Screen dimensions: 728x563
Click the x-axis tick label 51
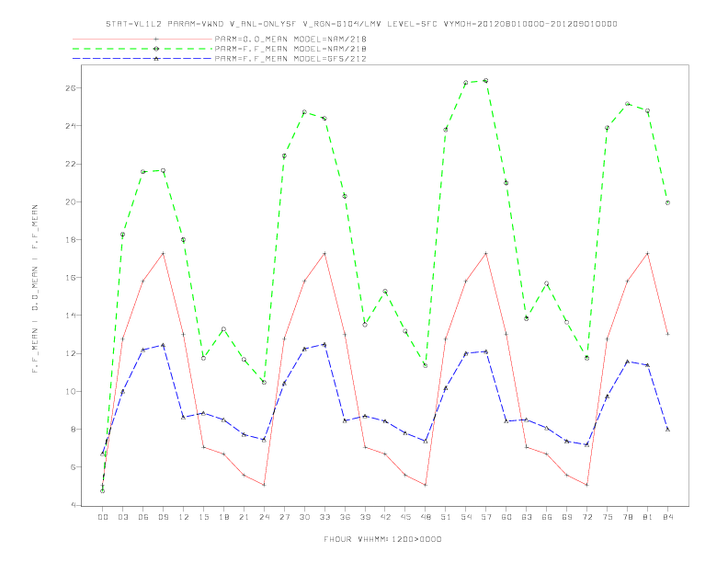(446, 517)
